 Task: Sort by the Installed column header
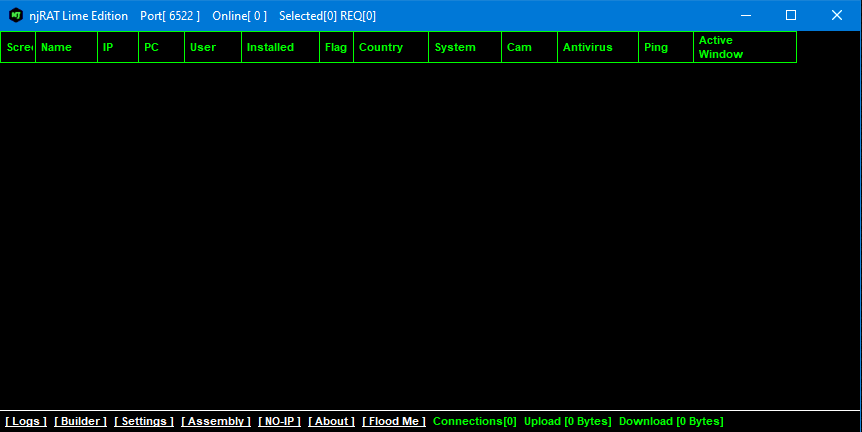click(x=280, y=47)
